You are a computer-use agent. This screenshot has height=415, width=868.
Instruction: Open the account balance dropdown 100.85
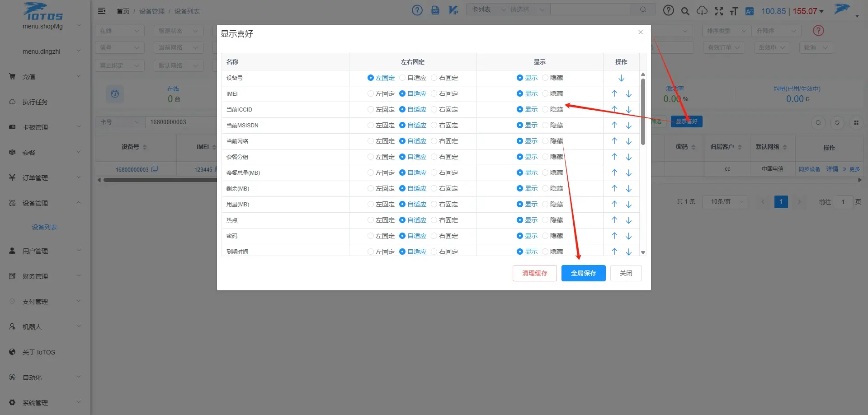point(792,11)
